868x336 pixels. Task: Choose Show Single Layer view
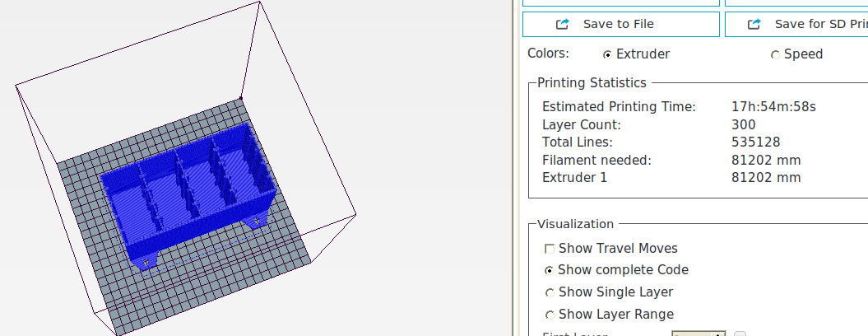coord(550,292)
